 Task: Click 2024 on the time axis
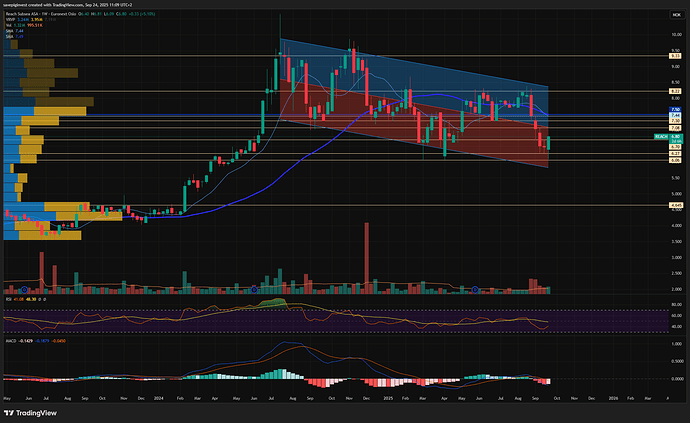click(157, 398)
